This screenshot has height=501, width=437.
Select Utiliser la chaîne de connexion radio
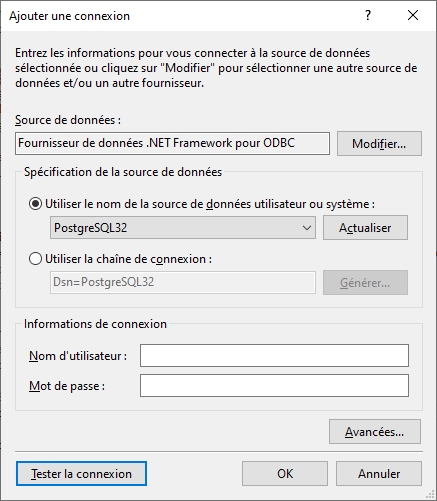pyautogui.click(x=35, y=259)
